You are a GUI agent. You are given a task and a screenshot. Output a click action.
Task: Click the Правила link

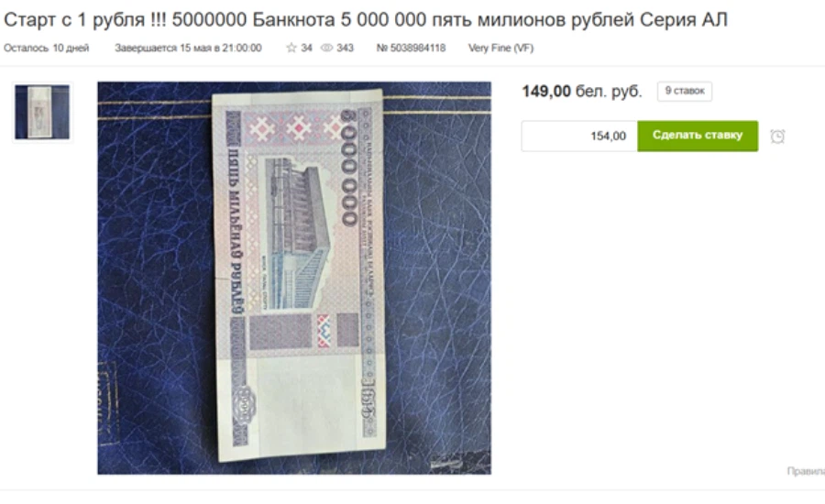click(x=806, y=471)
